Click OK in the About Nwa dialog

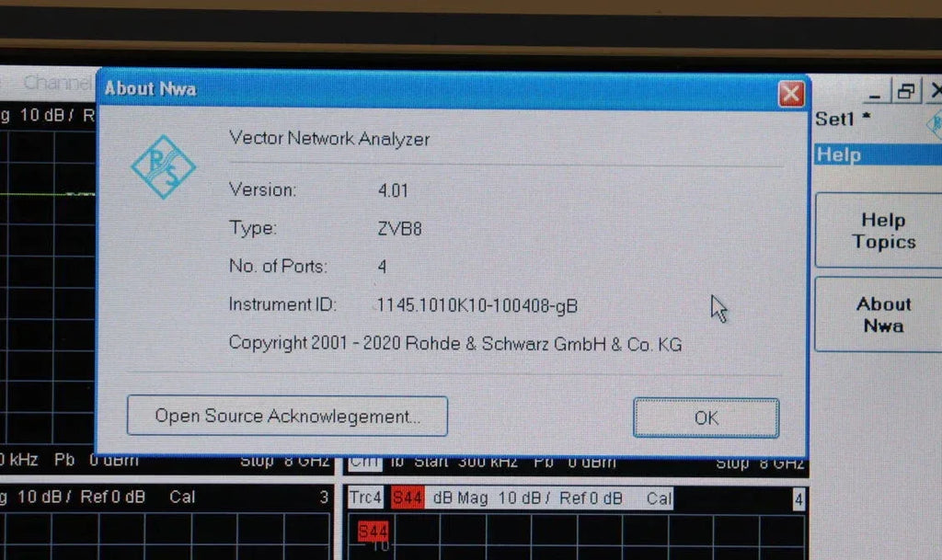coord(706,417)
